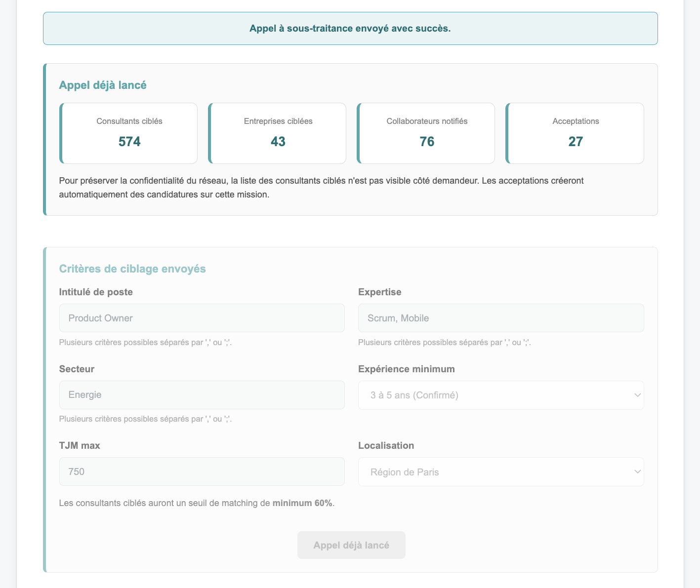Click the Intitulé de poste label
700x588 pixels.
coord(96,292)
